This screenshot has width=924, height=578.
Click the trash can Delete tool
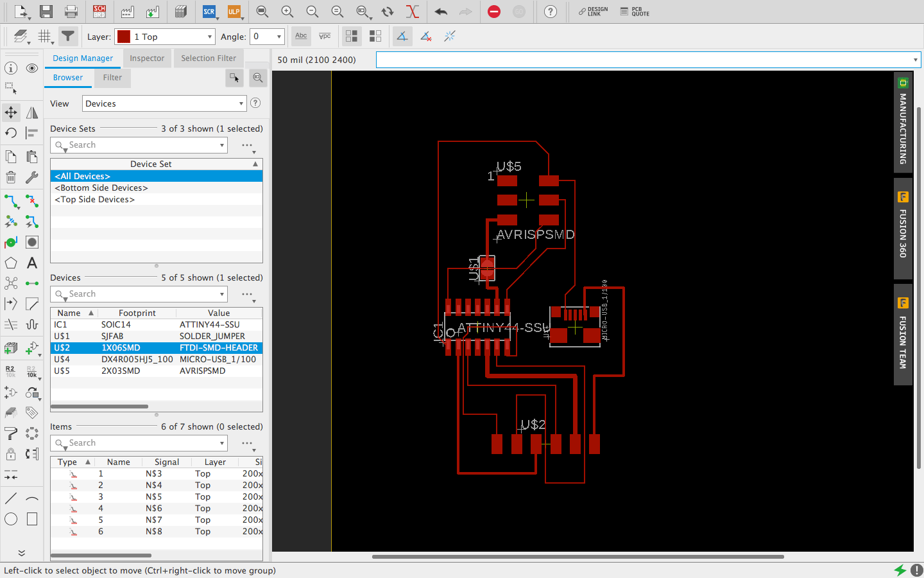point(11,178)
